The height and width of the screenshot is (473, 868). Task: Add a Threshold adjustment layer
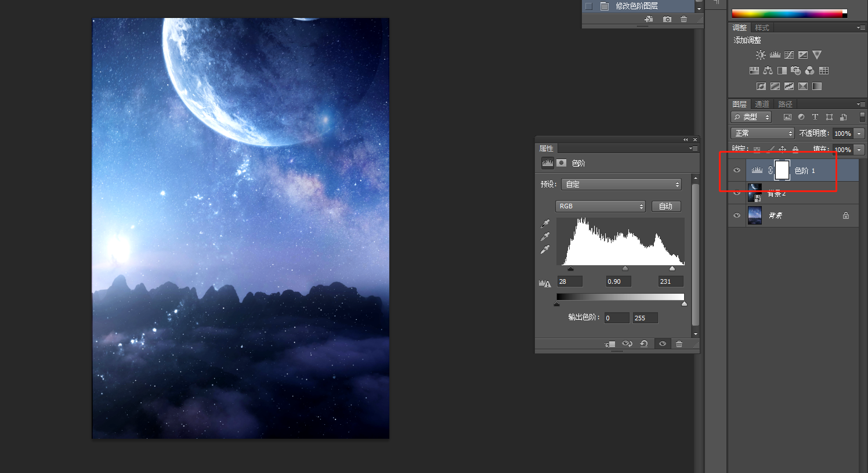[x=789, y=86]
